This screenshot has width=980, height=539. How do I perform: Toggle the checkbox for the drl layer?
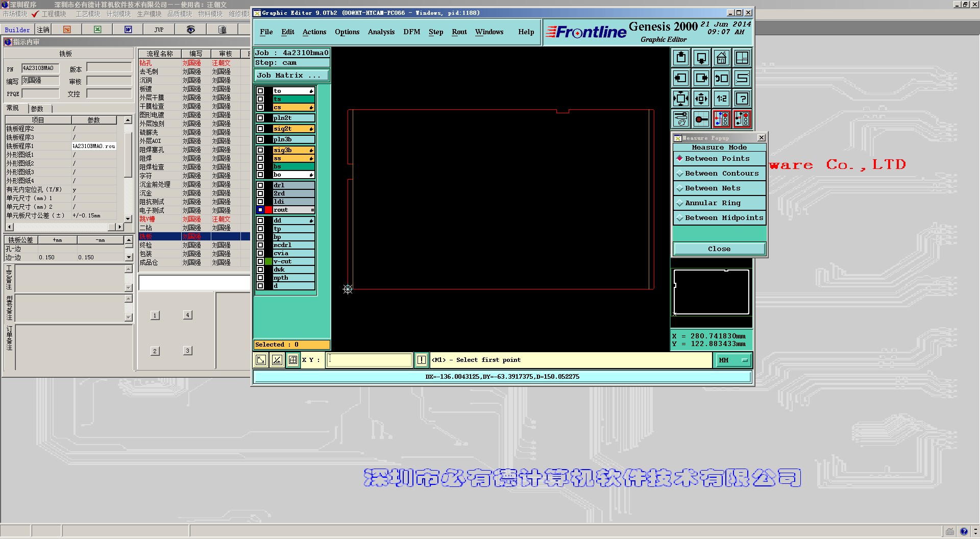[x=260, y=185]
